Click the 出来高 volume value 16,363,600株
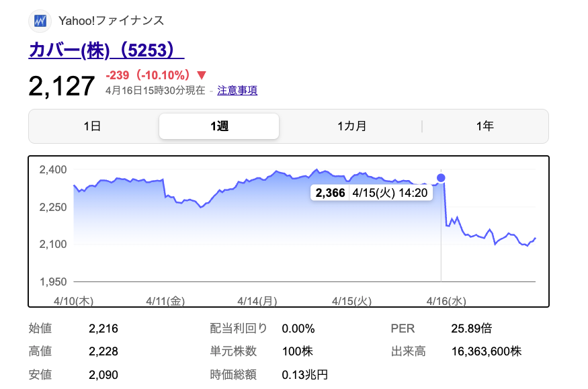The image size is (588, 389). pyautogui.click(x=486, y=351)
